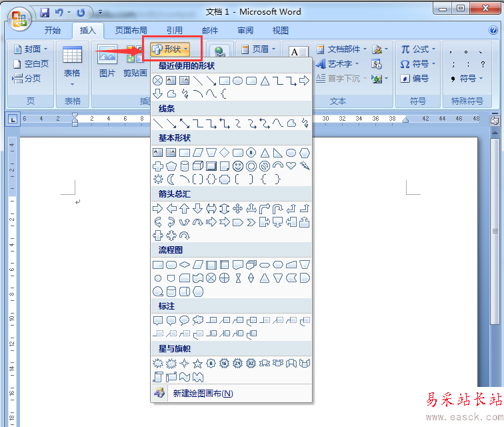Select diamond shape in basic shapes

tap(225, 152)
